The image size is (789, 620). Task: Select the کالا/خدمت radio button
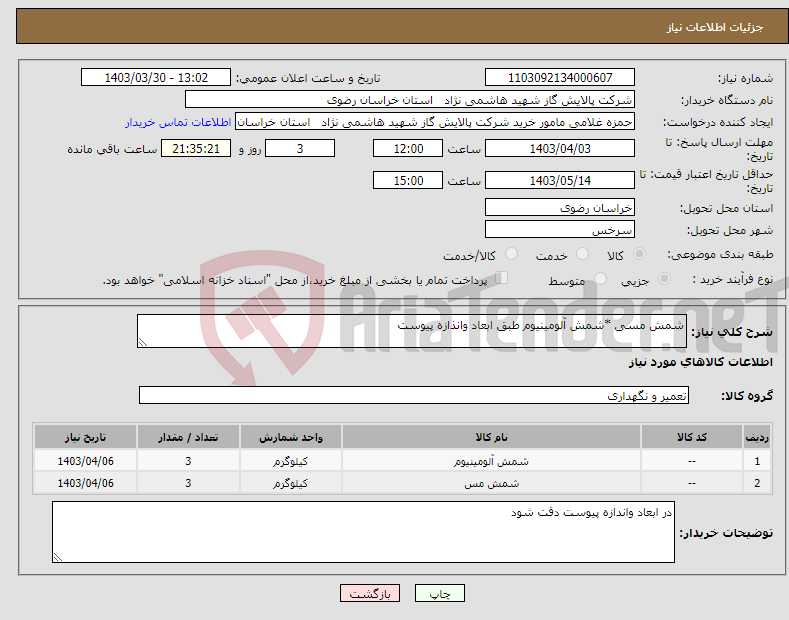[x=511, y=254]
